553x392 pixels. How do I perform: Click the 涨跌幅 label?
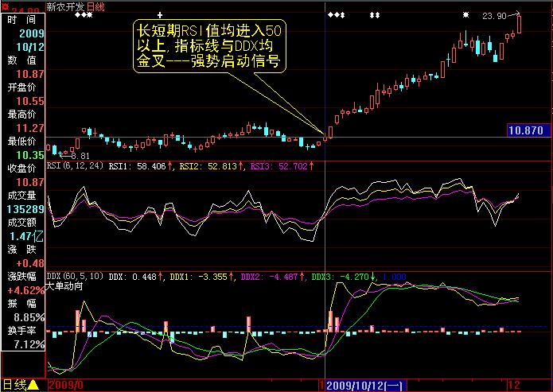click(x=21, y=277)
